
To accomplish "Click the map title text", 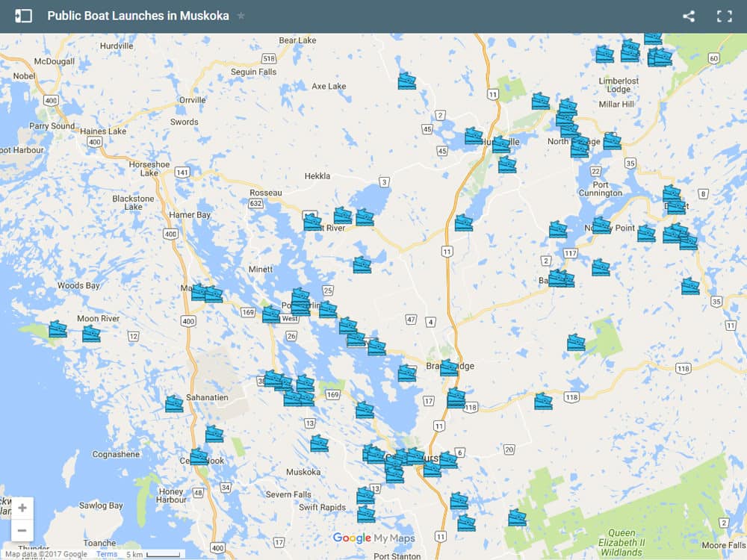I will [x=138, y=16].
